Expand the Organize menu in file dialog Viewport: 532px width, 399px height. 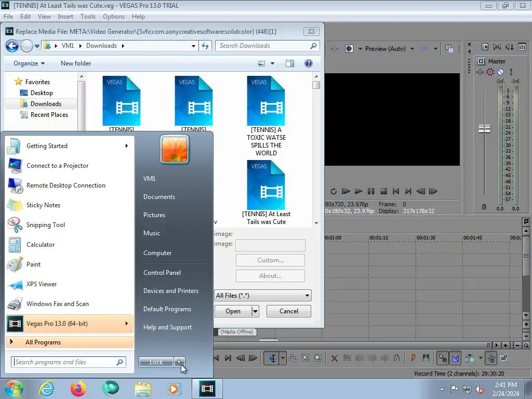pos(29,63)
